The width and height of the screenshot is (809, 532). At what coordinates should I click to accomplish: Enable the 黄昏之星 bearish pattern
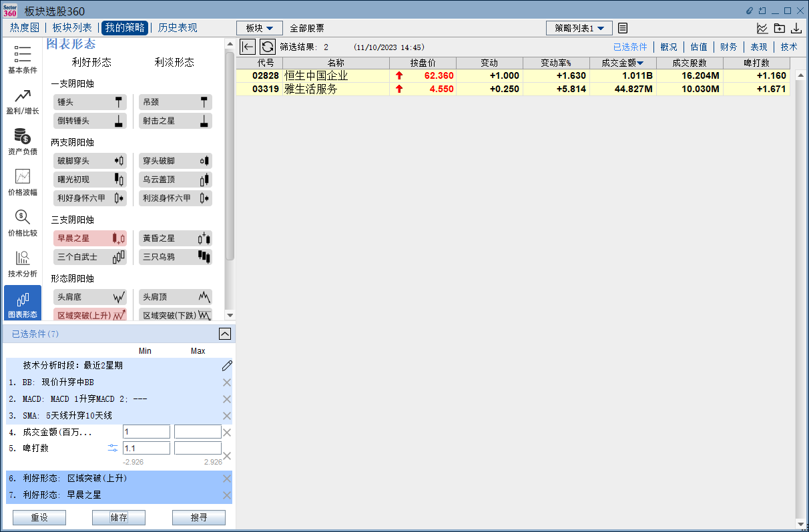click(176, 238)
